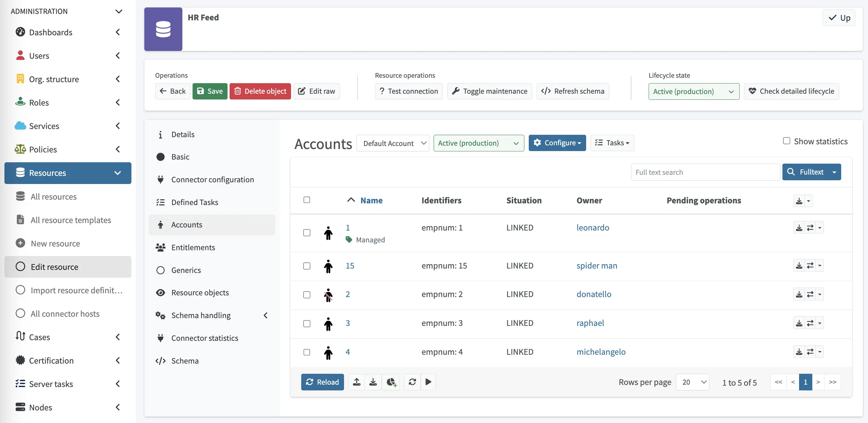Open the owner link michelangelo
This screenshot has width=868, height=423.
point(601,352)
